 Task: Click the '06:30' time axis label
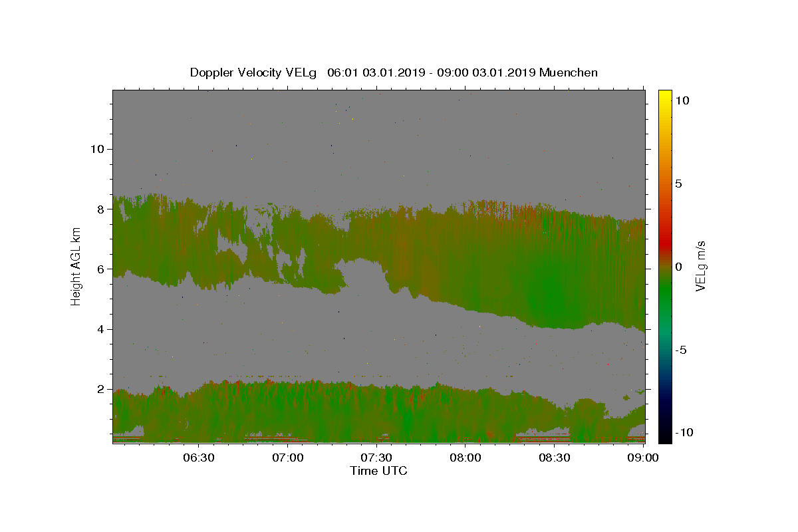pos(199,458)
